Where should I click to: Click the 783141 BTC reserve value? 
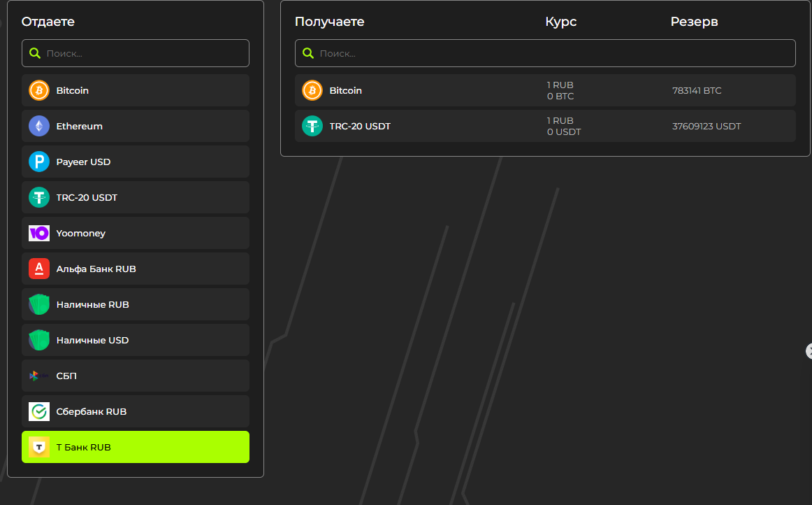pos(697,91)
